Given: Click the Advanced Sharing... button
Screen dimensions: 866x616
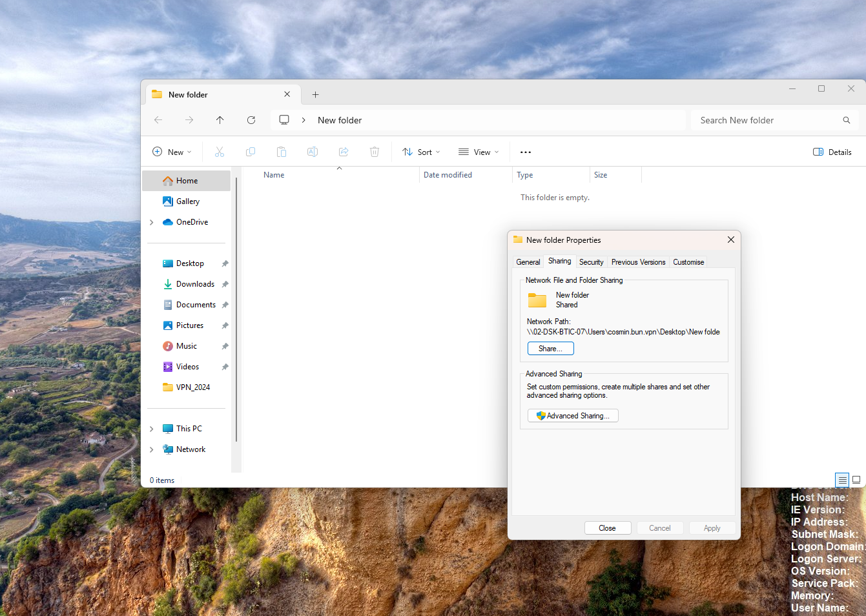Looking at the screenshot, I should click(573, 416).
